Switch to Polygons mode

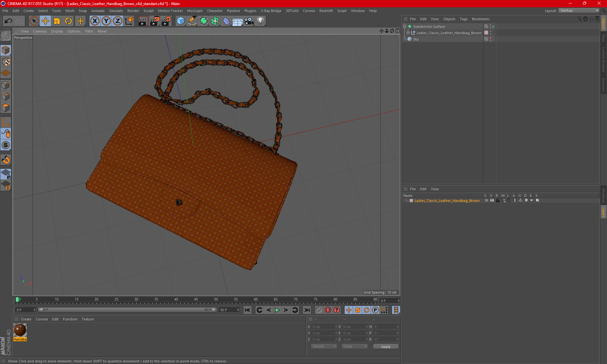pyautogui.click(x=6, y=108)
